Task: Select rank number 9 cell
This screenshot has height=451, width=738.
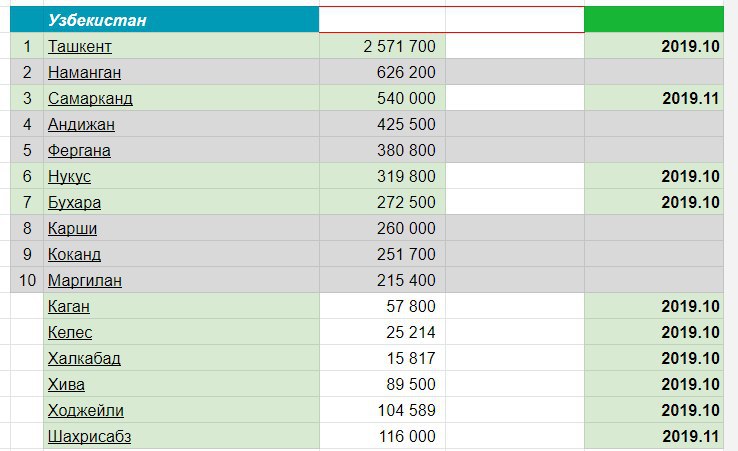Action: coord(27,254)
